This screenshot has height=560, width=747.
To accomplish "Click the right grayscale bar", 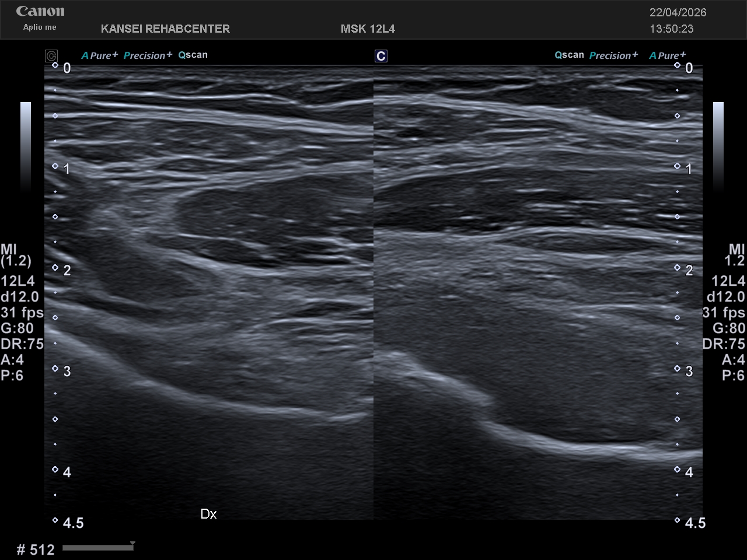I will (x=718, y=146).
